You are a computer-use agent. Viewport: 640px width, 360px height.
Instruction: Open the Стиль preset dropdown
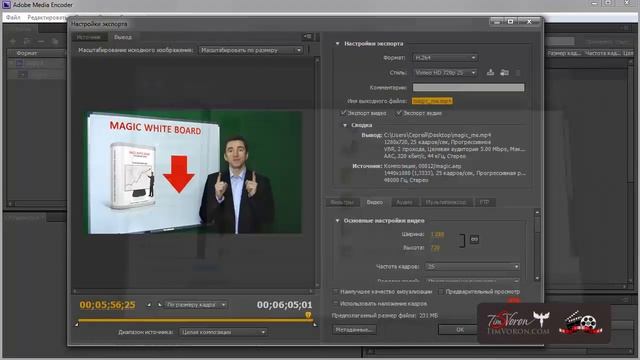pyautogui.click(x=445, y=72)
